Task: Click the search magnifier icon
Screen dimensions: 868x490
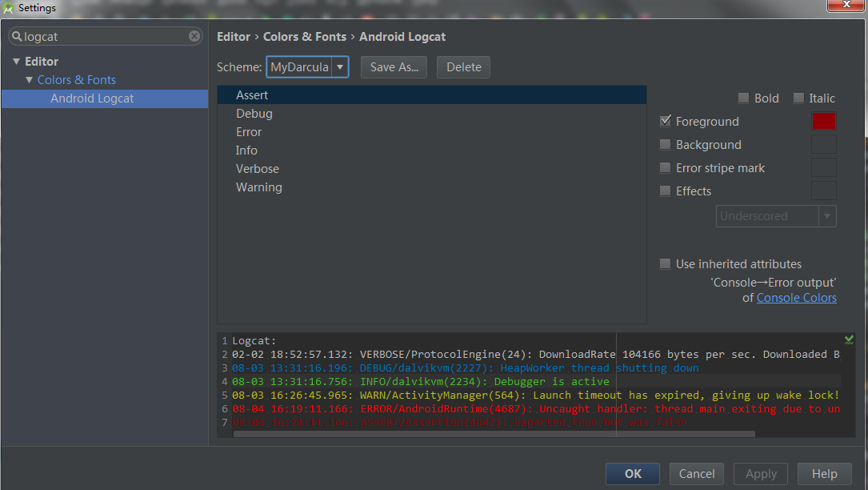Action: 17,36
